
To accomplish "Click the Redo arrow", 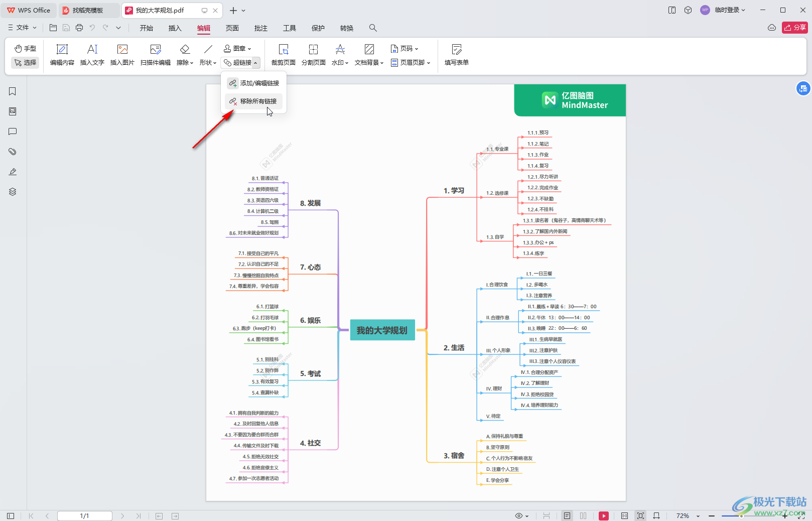I will tap(105, 28).
